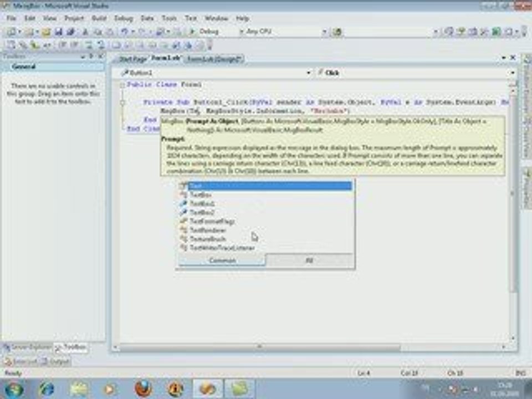Switch to the Start Page tab

[x=132, y=59]
